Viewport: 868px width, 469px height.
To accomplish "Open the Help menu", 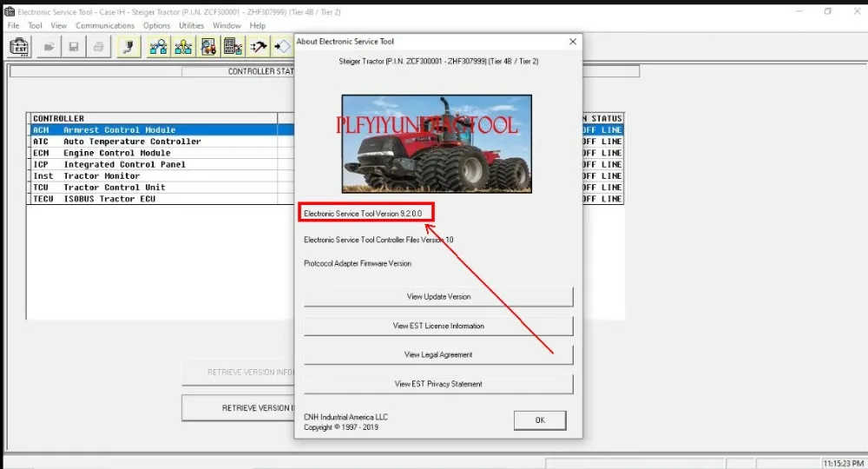I will click(258, 25).
